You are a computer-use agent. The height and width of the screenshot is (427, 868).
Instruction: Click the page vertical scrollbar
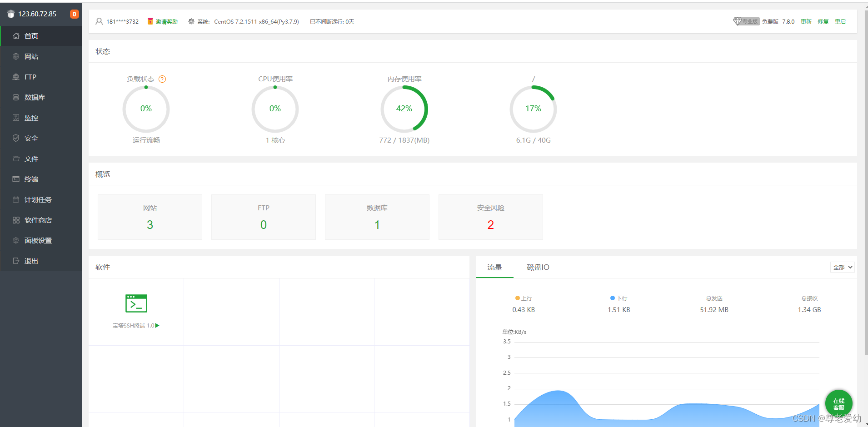(866, 182)
